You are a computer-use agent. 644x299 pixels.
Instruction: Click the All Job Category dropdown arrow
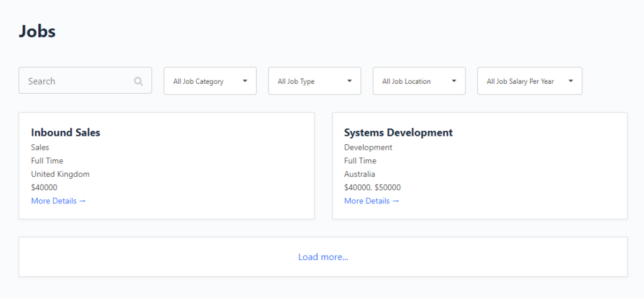[x=245, y=81]
